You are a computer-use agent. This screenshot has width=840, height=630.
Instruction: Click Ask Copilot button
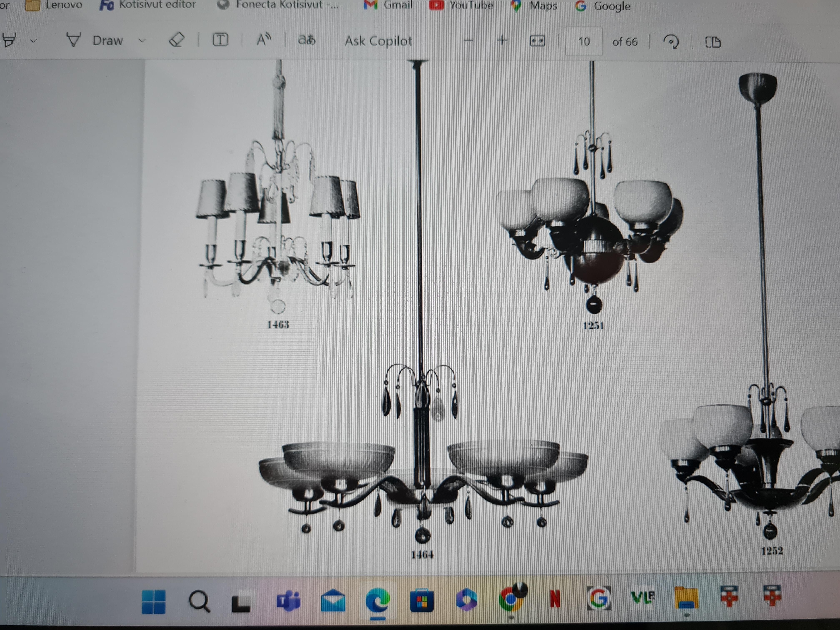pos(378,41)
